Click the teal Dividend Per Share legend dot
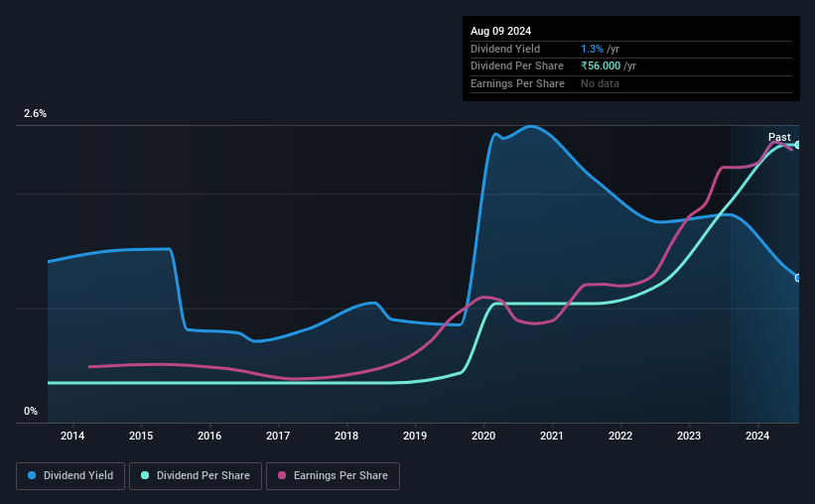Screen dimensions: 815x504 (145, 475)
